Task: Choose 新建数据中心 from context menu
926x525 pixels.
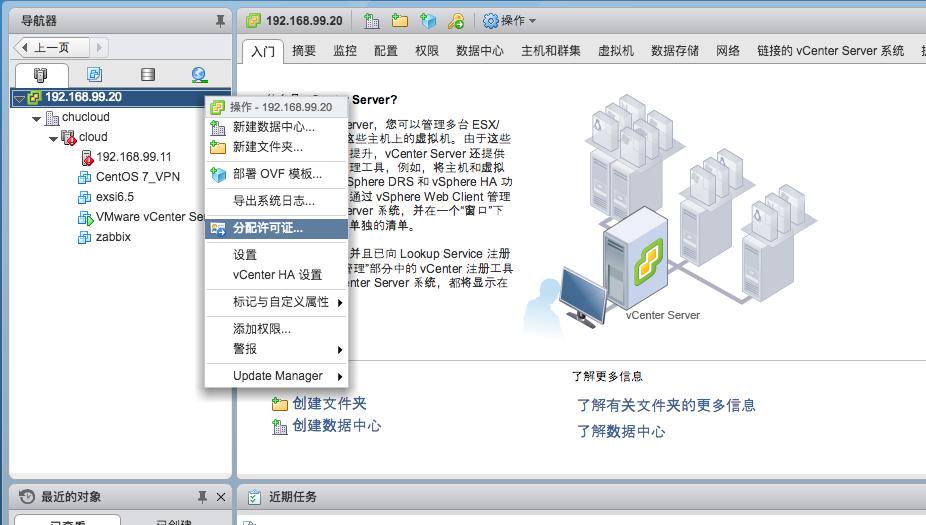Action: tap(276, 127)
